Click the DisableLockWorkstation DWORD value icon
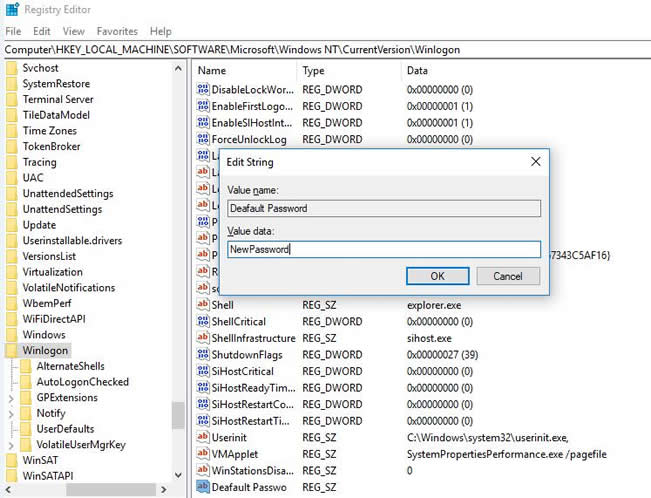Viewport: 651px width, 498px height. (x=202, y=90)
